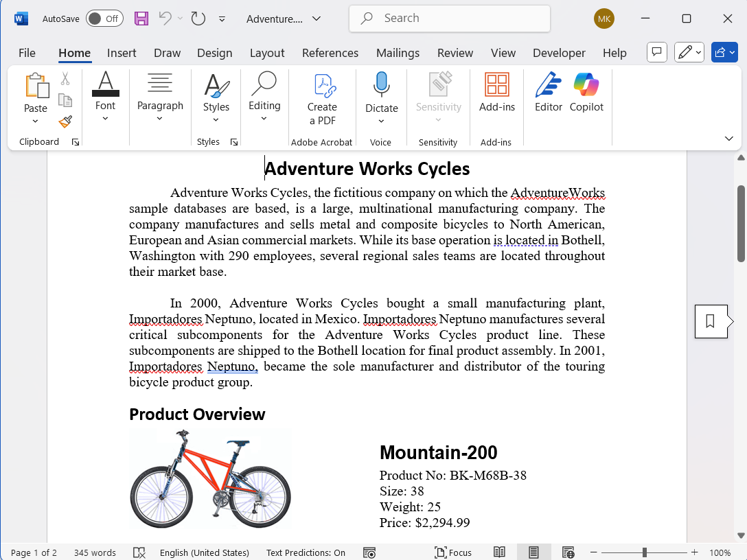
Task: Click Create a PDF Adobe Acrobat icon
Action: pyautogui.click(x=322, y=100)
